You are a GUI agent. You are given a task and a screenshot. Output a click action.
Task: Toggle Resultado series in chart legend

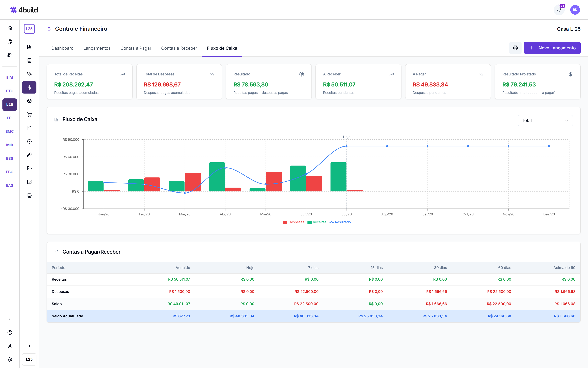pos(340,222)
